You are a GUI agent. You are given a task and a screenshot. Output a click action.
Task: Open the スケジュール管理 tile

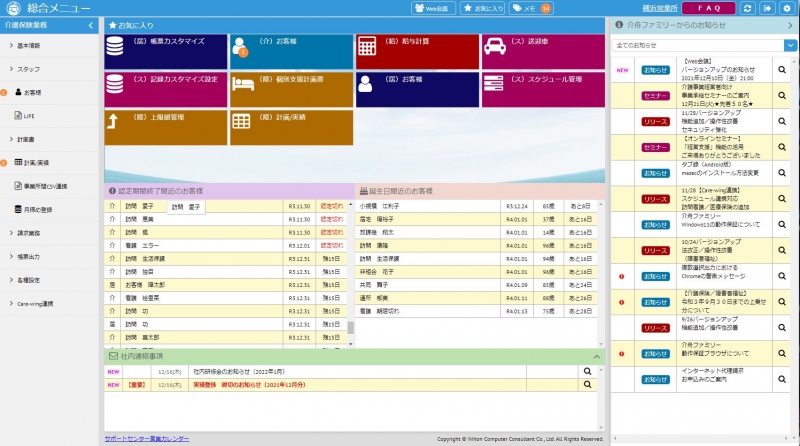point(543,89)
